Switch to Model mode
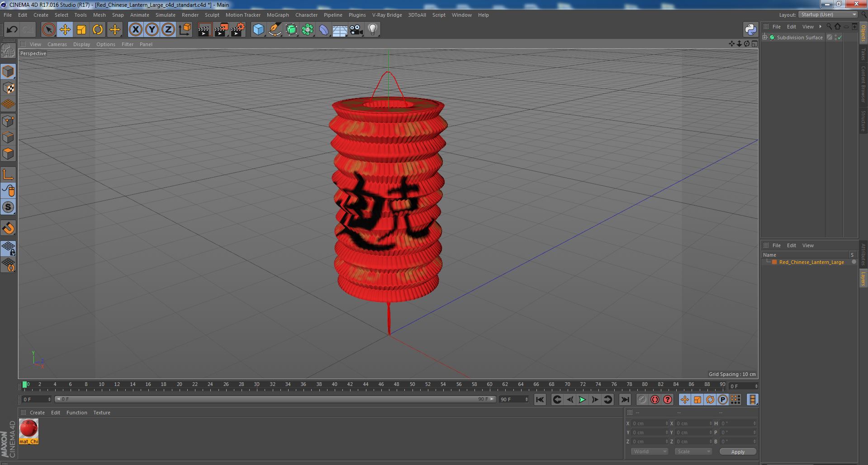Screen dimensions: 868x465 click(8, 71)
